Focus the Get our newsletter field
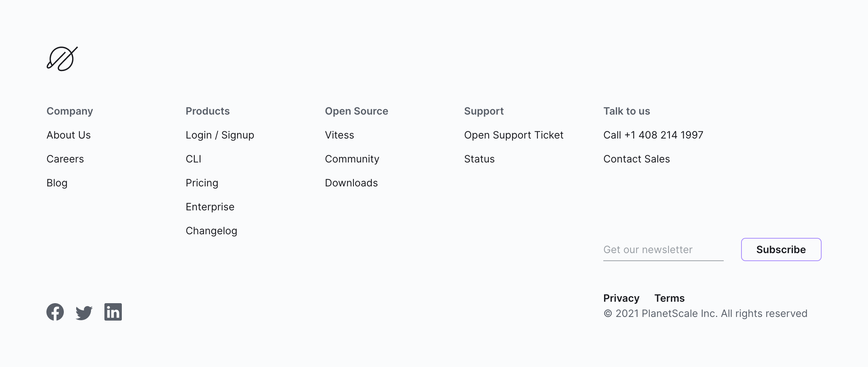868x367 pixels. coord(663,250)
